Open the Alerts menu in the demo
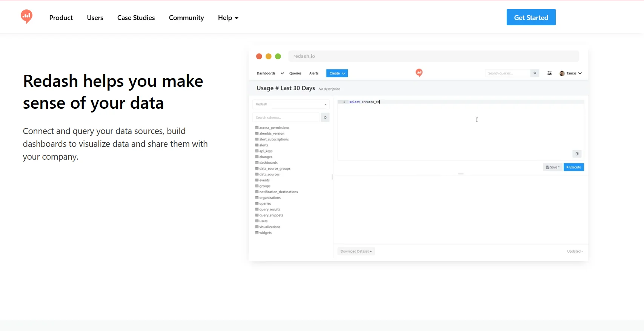This screenshot has width=644, height=331. pos(314,73)
